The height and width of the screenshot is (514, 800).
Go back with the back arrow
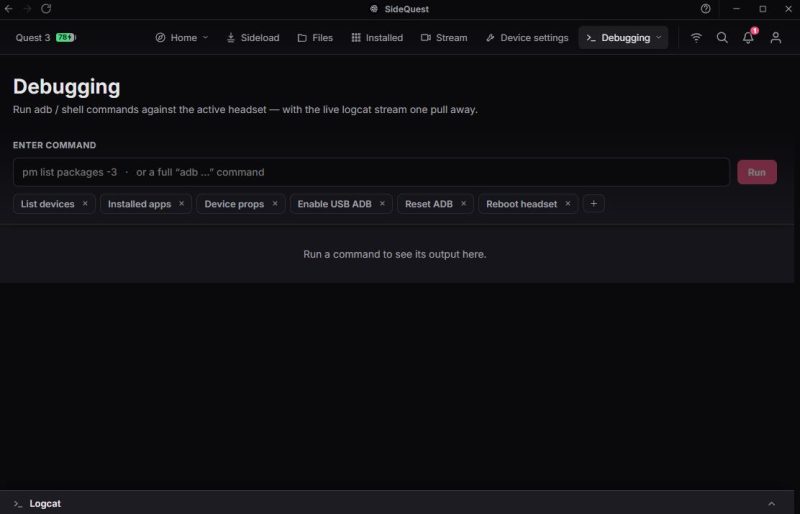pos(8,9)
